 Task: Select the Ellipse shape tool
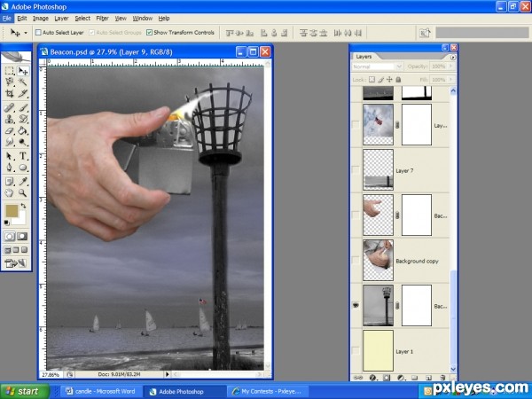tap(23, 168)
